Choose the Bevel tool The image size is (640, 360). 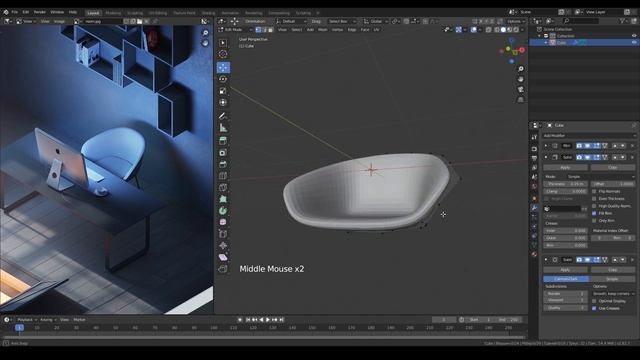point(223,164)
